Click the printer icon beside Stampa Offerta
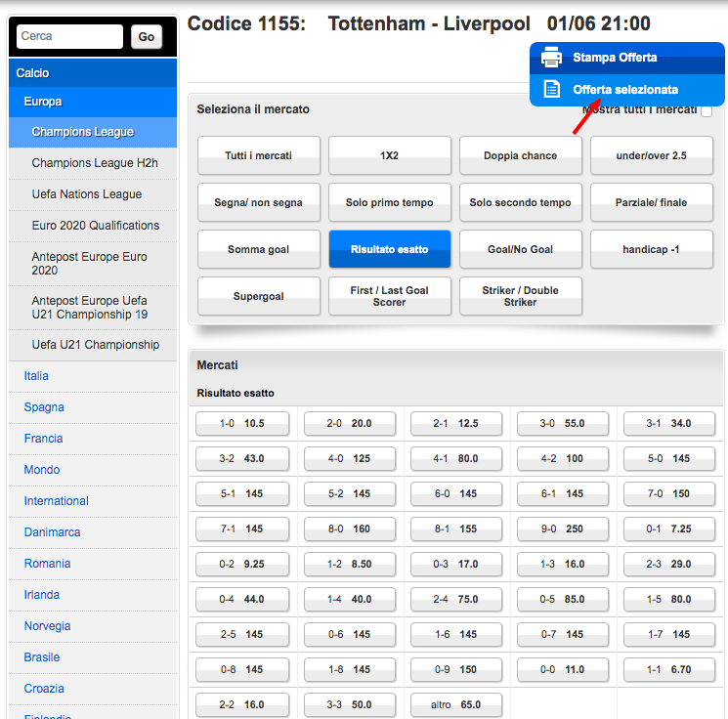This screenshot has width=728, height=719. coord(552,58)
